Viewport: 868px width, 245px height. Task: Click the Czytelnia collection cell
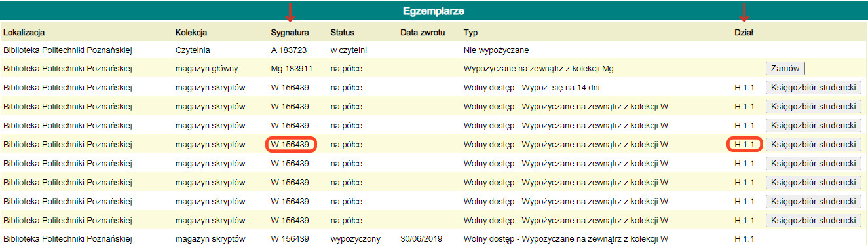[193, 50]
